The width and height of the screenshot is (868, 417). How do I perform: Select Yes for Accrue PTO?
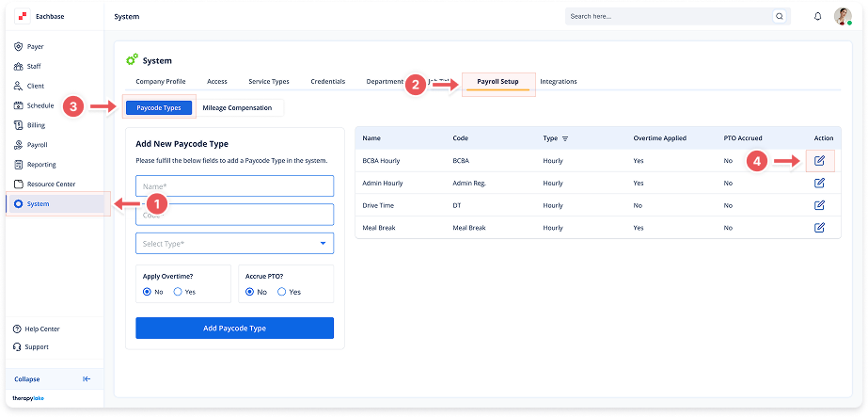pos(282,292)
